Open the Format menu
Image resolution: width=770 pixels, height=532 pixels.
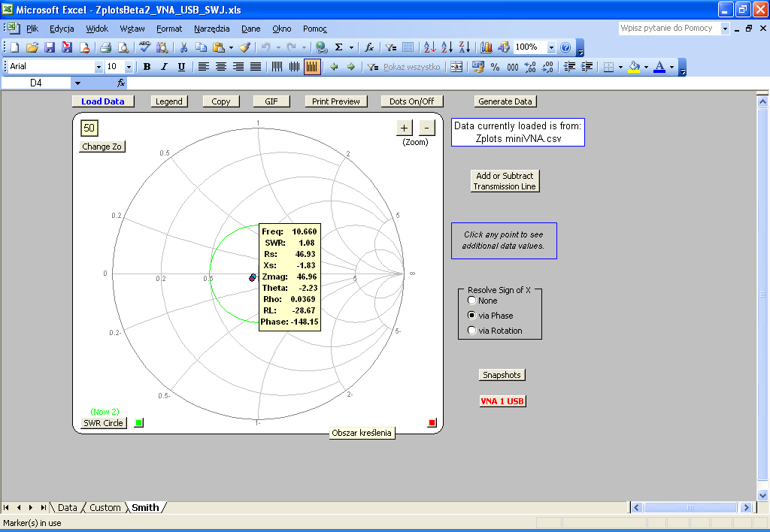click(x=169, y=29)
